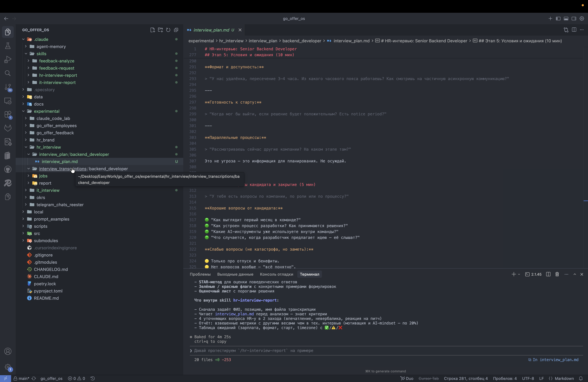
Task: Switch to Консоль отладки tab
Action: 276,274
